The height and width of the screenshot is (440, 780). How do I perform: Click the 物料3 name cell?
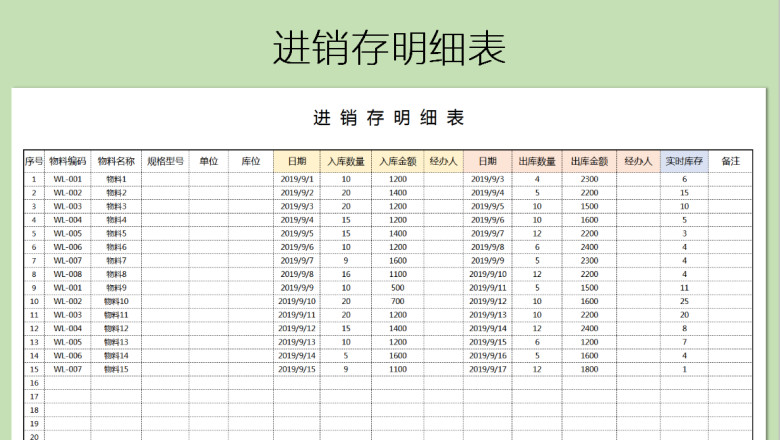click(x=116, y=206)
